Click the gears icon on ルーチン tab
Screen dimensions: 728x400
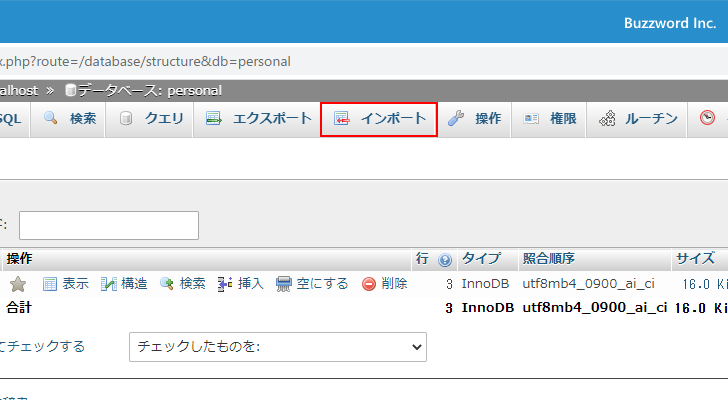pyautogui.click(x=607, y=119)
